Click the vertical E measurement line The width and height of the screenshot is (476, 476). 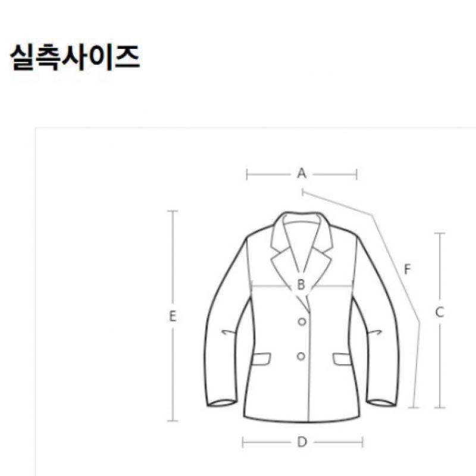173,316
